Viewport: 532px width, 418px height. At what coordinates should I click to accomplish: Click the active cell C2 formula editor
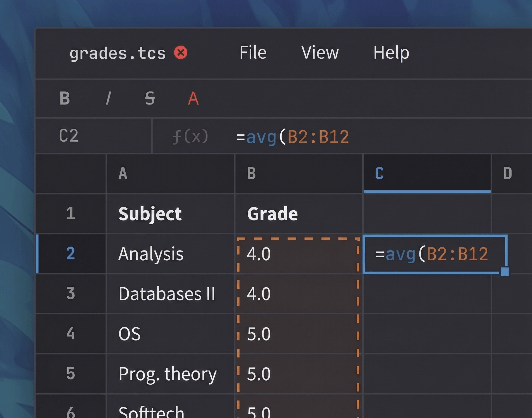point(435,254)
